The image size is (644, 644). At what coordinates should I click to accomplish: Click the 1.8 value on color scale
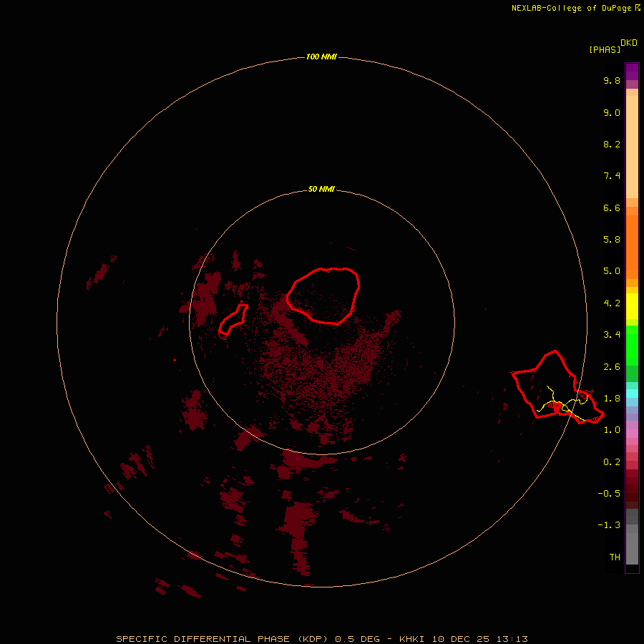pyautogui.click(x=612, y=399)
